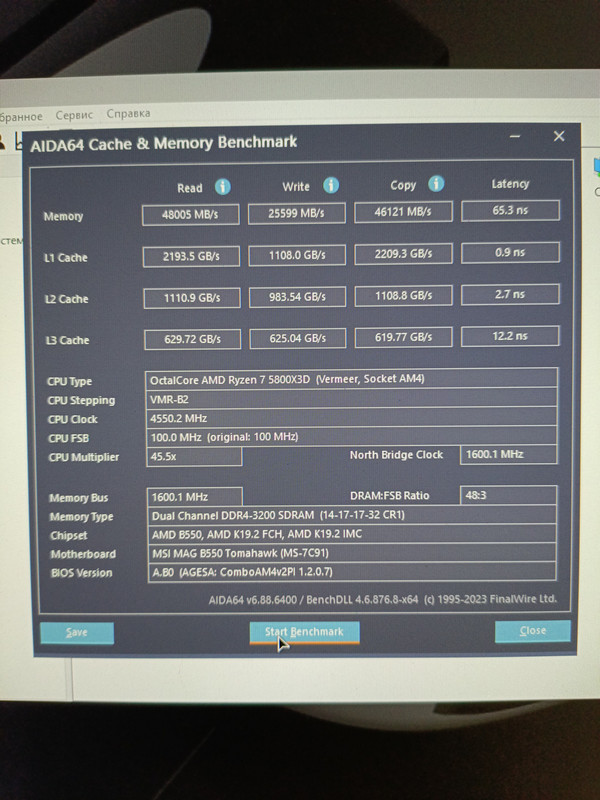Open the Справка menu

click(x=128, y=113)
